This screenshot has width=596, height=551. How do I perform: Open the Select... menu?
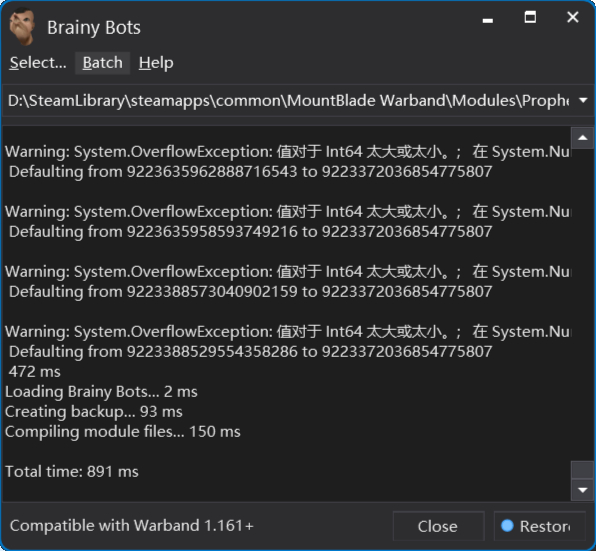38,63
